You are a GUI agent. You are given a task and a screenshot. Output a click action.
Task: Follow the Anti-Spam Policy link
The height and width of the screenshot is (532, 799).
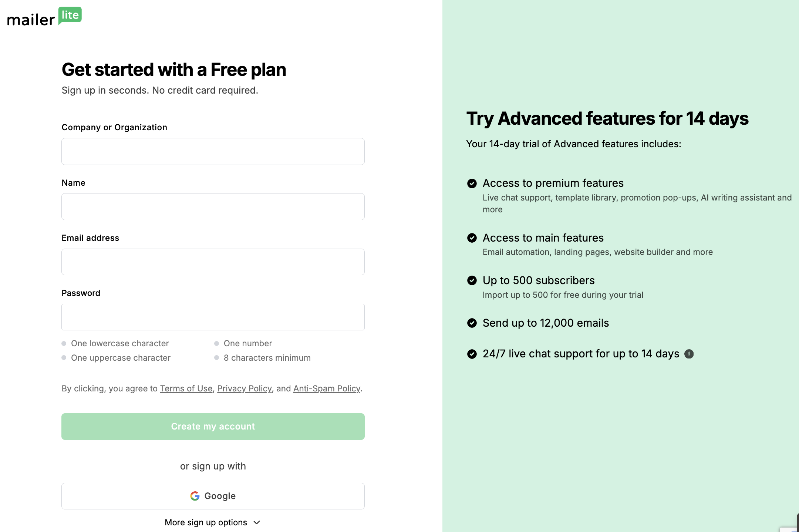327,388
